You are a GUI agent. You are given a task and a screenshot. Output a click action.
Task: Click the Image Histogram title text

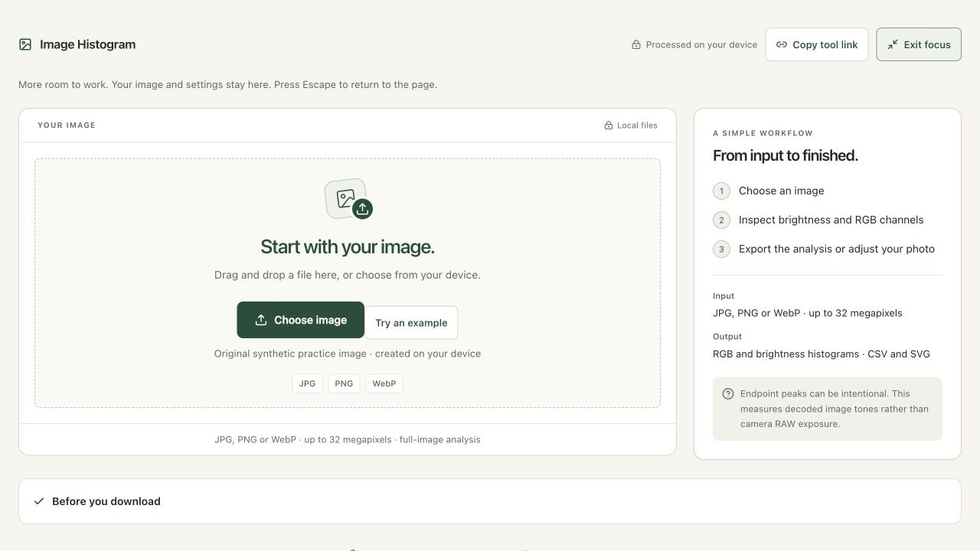click(x=88, y=44)
